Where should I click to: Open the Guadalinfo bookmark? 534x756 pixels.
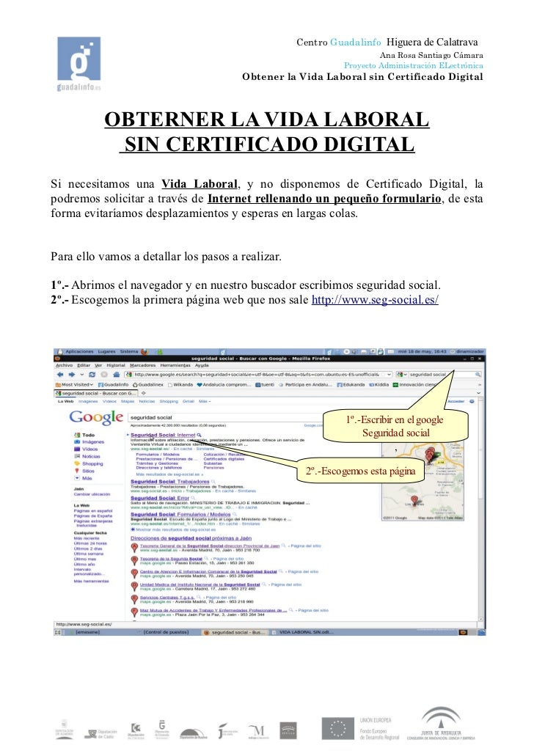coord(114,385)
